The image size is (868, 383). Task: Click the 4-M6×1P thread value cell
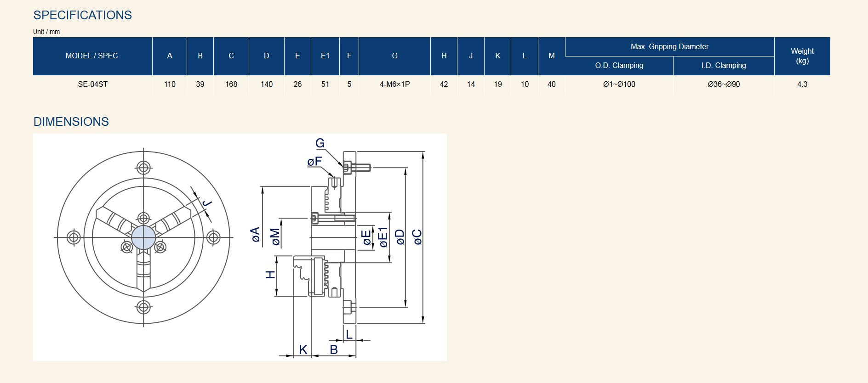pyautogui.click(x=394, y=84)
